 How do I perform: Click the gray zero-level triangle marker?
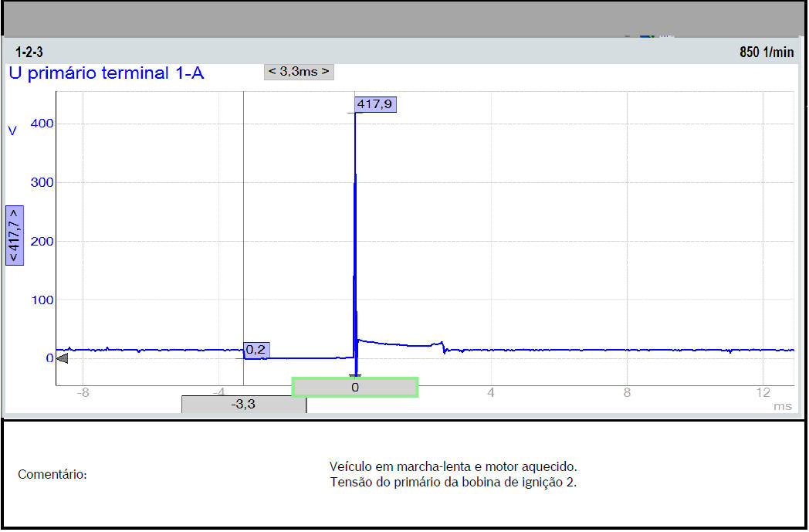coord(63,358)
